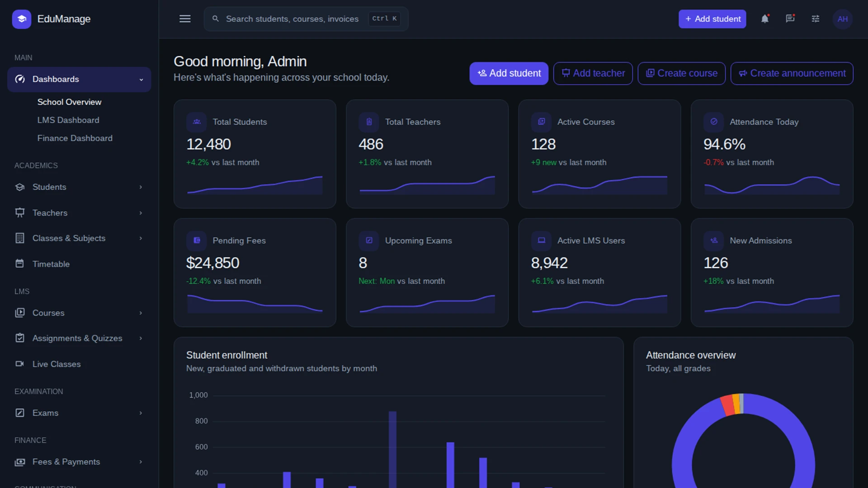This screenshot has height=488, width=868.
Task: Click the Total Students sparkline chart
Action: point(255,185)
